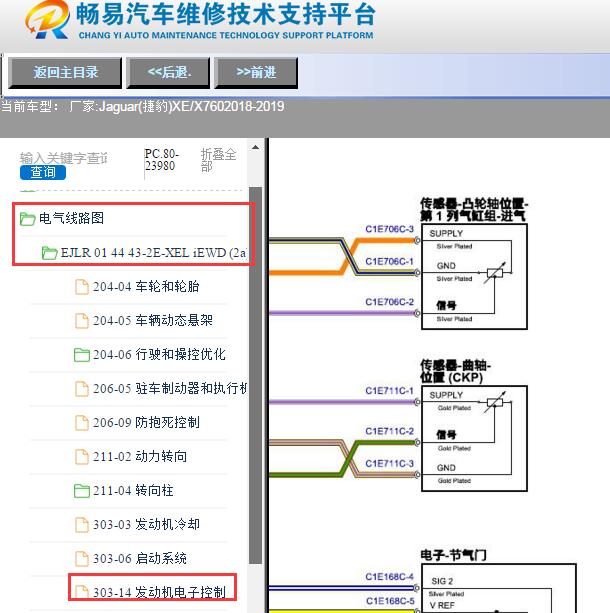Click the 传感器-曲轴-位置 (CKP) title
The image size is (610, 613).
455,371
